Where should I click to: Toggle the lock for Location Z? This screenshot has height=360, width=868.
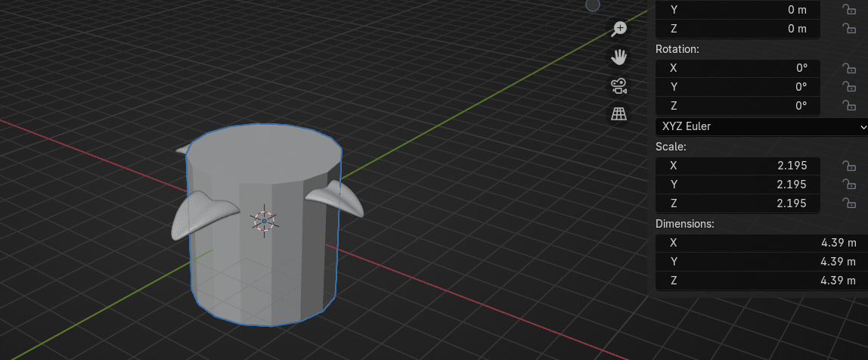pos(849,29)
